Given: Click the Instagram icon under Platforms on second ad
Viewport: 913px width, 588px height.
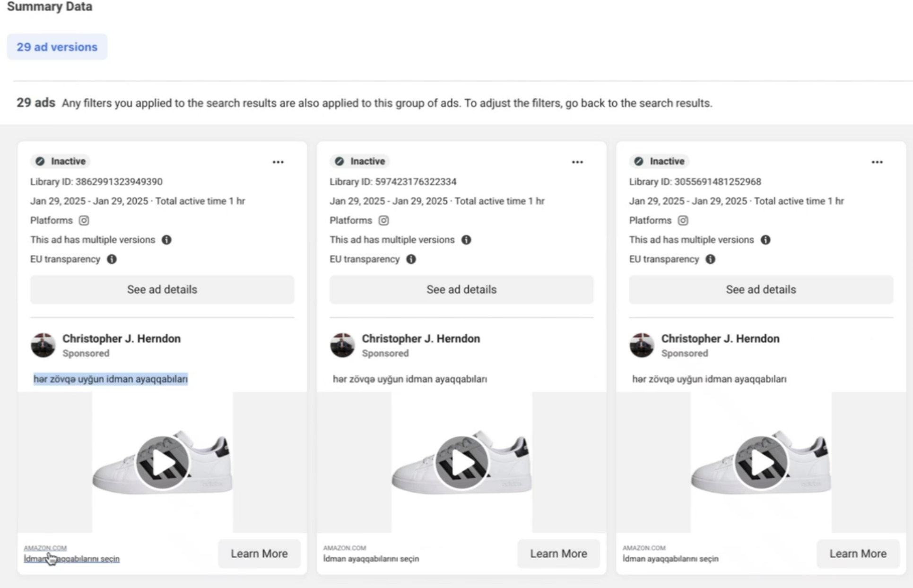Looking at the screenshot, I should [383, 220].
